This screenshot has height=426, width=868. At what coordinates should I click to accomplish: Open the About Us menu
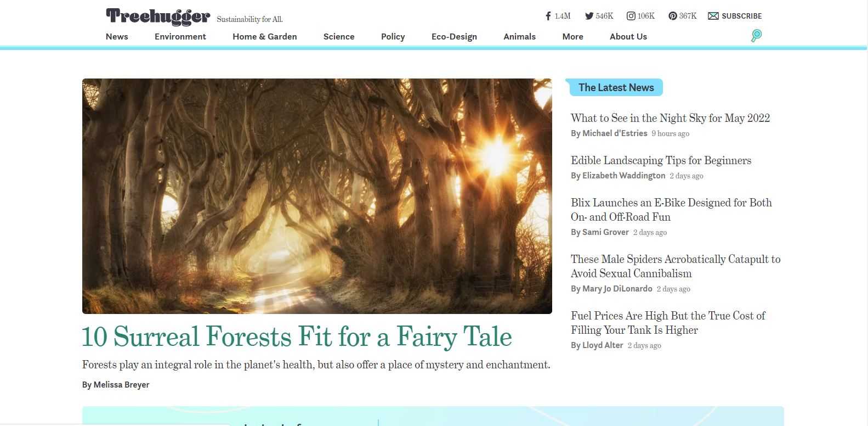[628, 37]
